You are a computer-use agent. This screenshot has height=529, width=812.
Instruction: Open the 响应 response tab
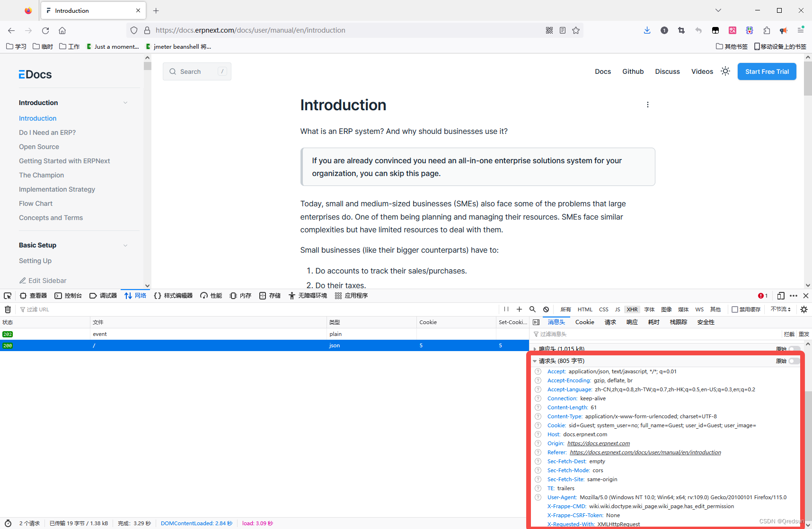632,322
